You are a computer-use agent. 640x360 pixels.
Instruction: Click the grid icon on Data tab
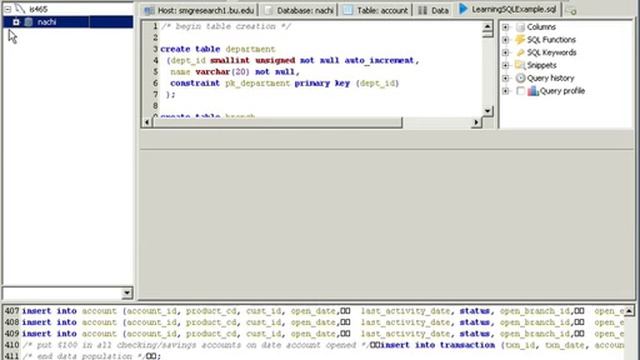click(x=422, y=11)
